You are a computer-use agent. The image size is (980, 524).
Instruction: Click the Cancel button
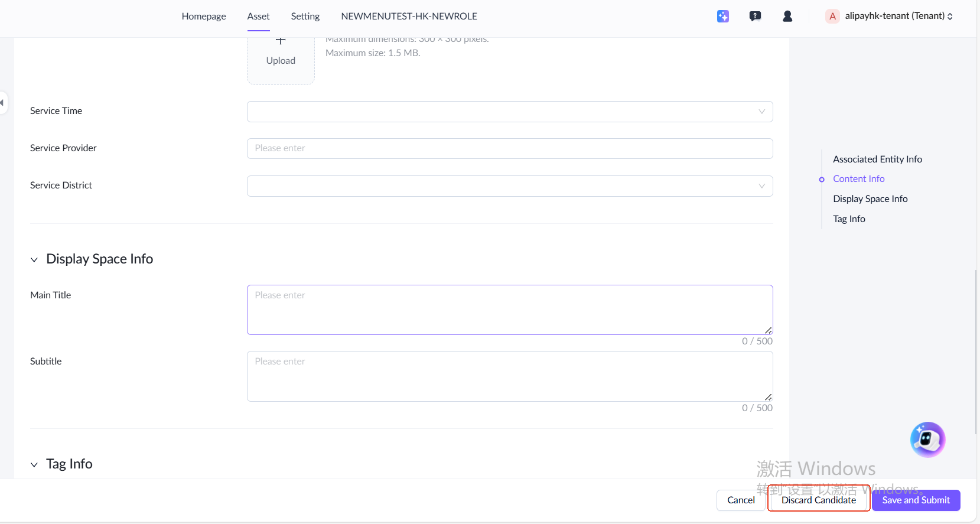point(741,500)
